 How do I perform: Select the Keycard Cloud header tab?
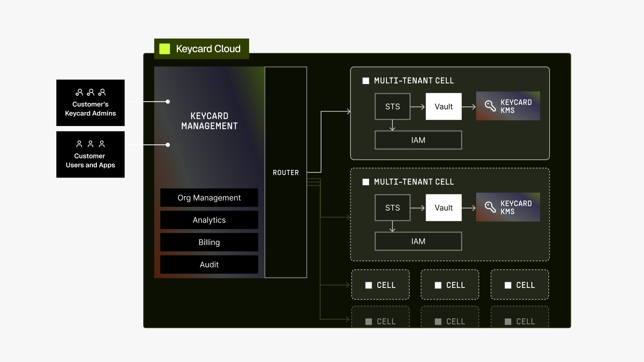(x=202, y=49)
